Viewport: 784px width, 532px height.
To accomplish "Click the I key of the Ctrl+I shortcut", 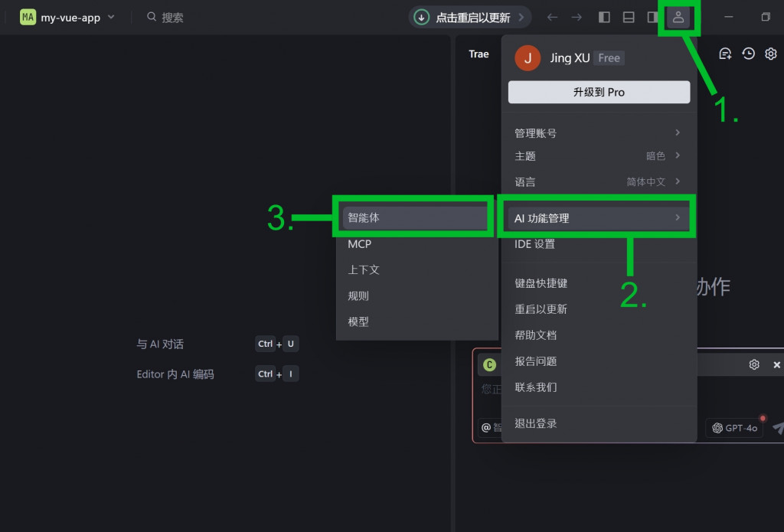I will 290,374.
